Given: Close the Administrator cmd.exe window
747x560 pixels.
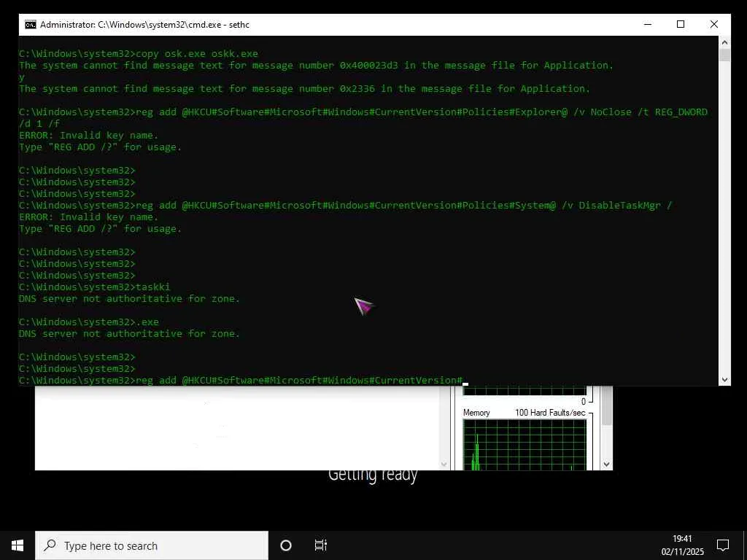Looking at the screenshot, I should click(x=713, y=24).
